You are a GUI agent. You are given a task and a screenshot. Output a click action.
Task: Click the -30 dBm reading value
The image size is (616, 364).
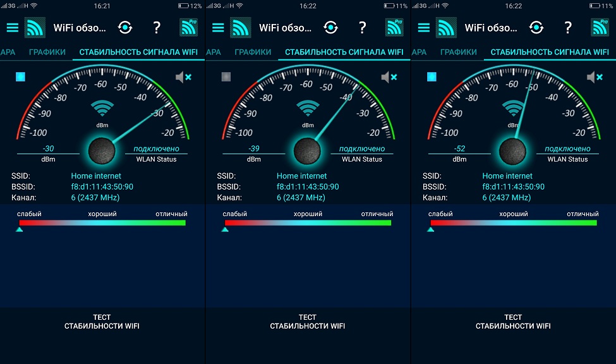(x=48, y=149)
